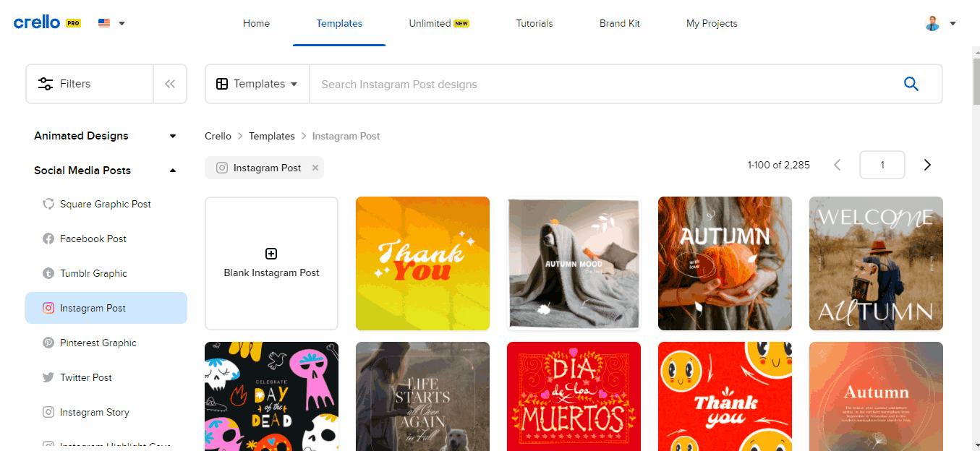Screen dimensions: 980x451
Task: Click the Crello breadcrumb link
Action: pos(218,136)
